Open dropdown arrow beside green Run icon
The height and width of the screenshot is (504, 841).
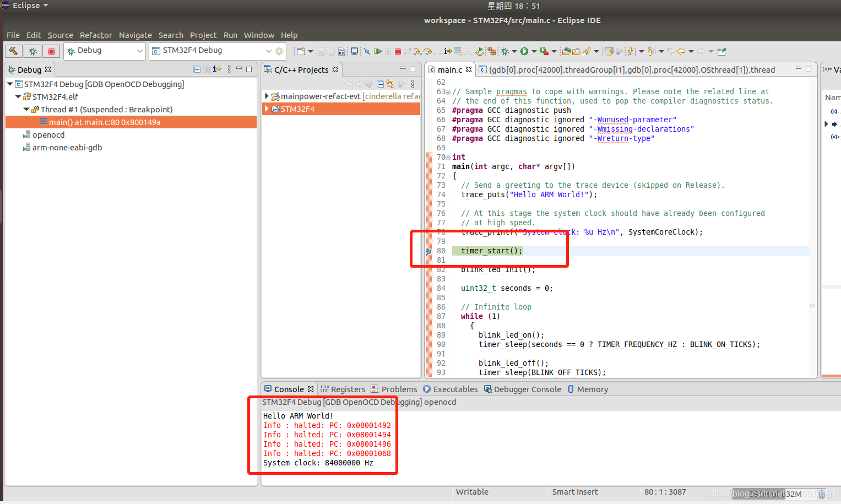click(534, 51)
